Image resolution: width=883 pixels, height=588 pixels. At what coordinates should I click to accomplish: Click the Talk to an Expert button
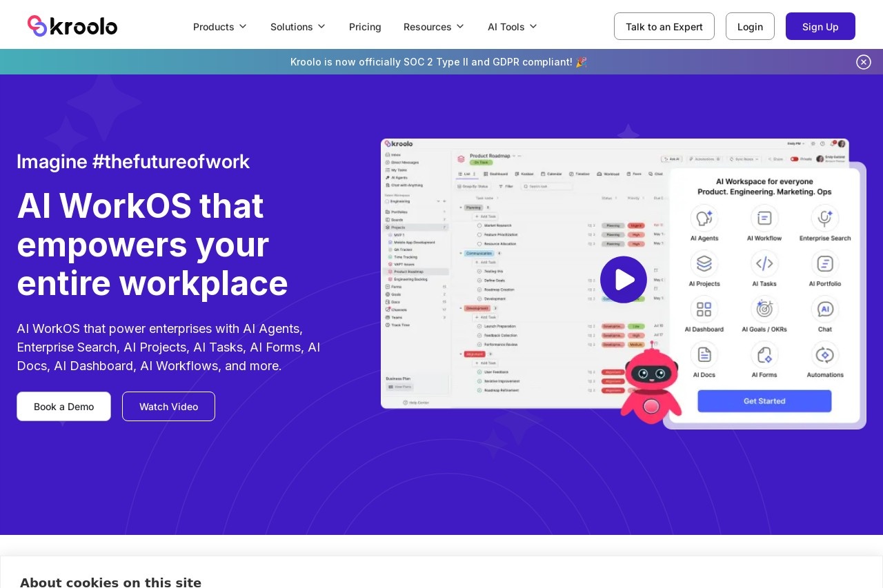(x=664, y=26)
